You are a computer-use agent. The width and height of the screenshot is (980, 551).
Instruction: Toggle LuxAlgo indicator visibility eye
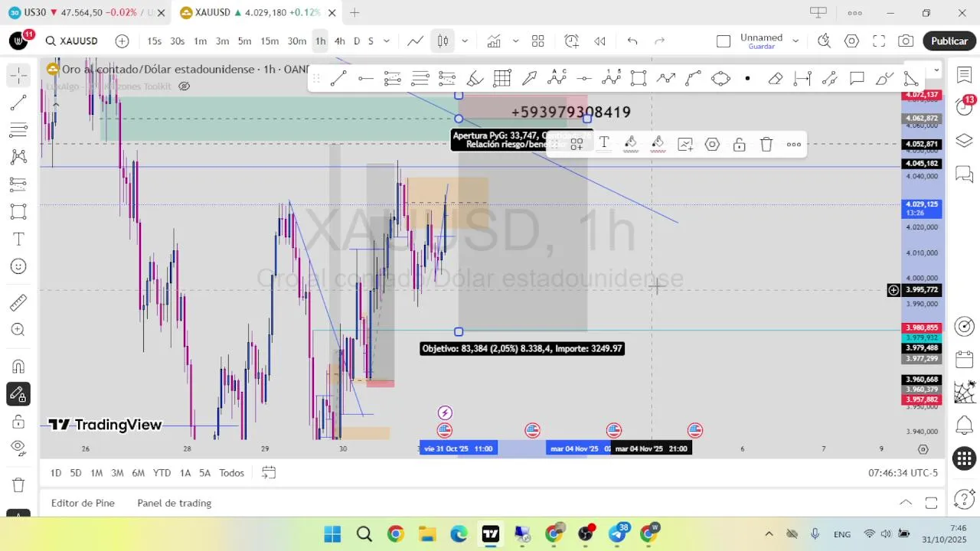(x=184, y=86)
